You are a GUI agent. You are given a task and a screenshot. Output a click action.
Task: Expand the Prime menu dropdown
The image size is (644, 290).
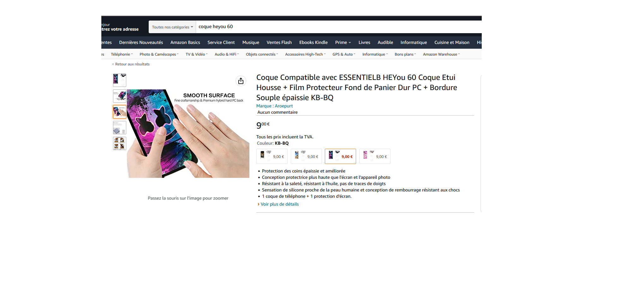pyautogui.click(x=343, y=42)
